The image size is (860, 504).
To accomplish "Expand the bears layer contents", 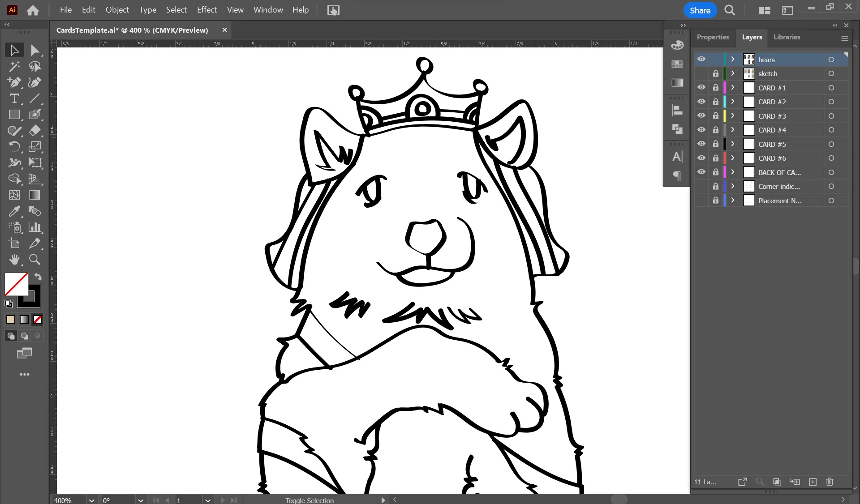I will 733,59.
